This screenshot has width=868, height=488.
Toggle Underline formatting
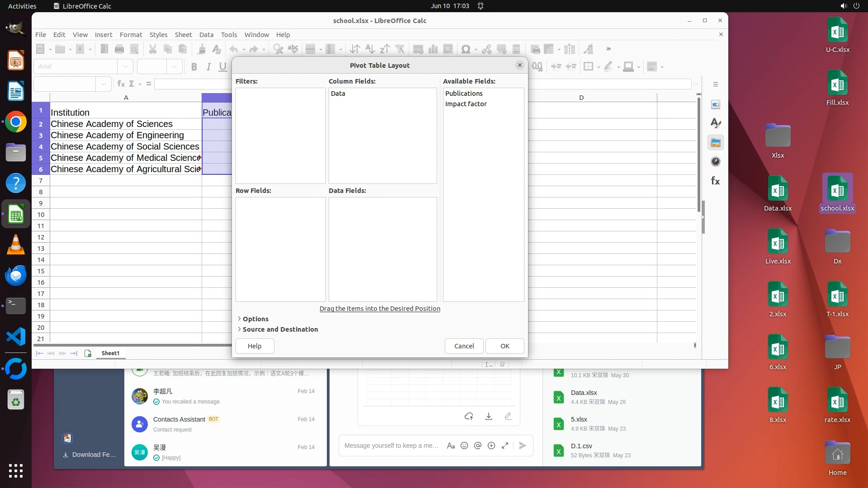pyautogui.click(x=222, y=67)
